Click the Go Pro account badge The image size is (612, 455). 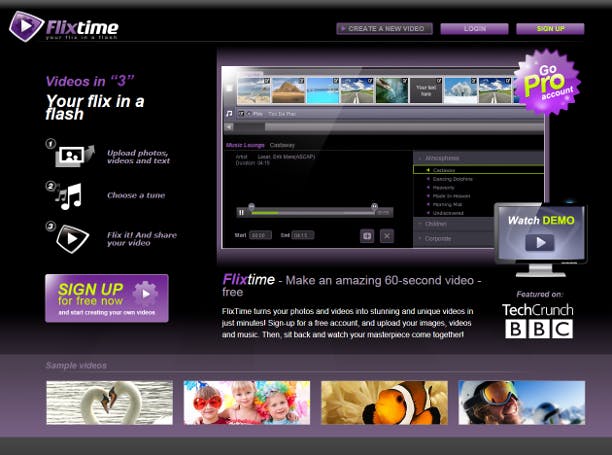(x=547, y=82)
